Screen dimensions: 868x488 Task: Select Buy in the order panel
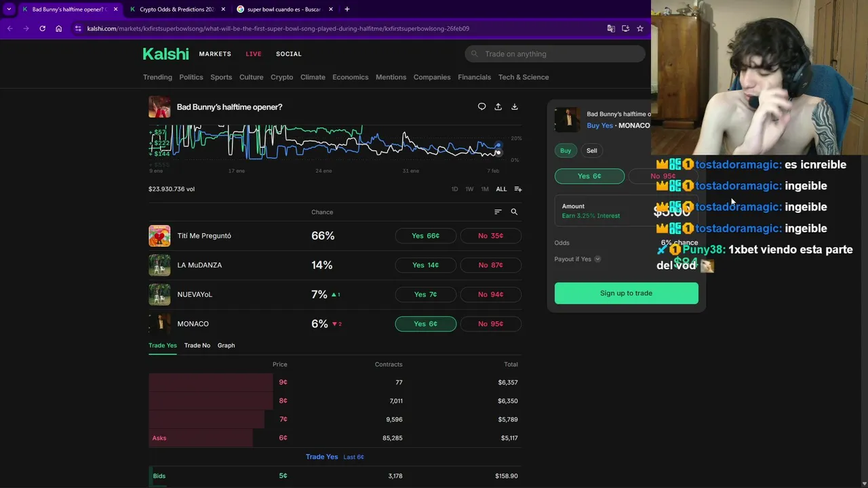click(566, 150)
